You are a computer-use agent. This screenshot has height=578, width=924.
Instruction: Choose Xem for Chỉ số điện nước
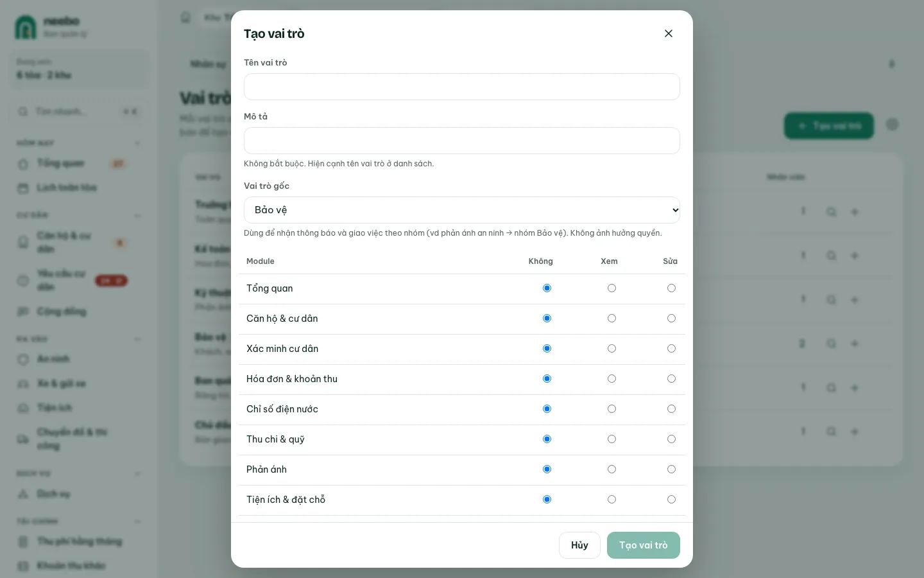pyautogui.click(x=612, y=409)
